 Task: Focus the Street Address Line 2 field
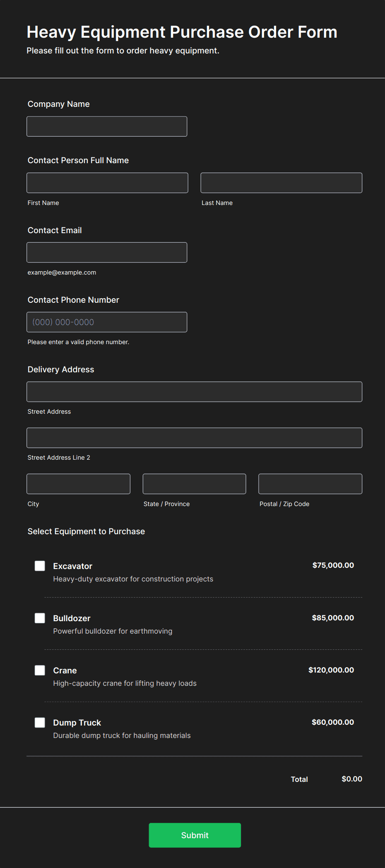coord(194,437)
